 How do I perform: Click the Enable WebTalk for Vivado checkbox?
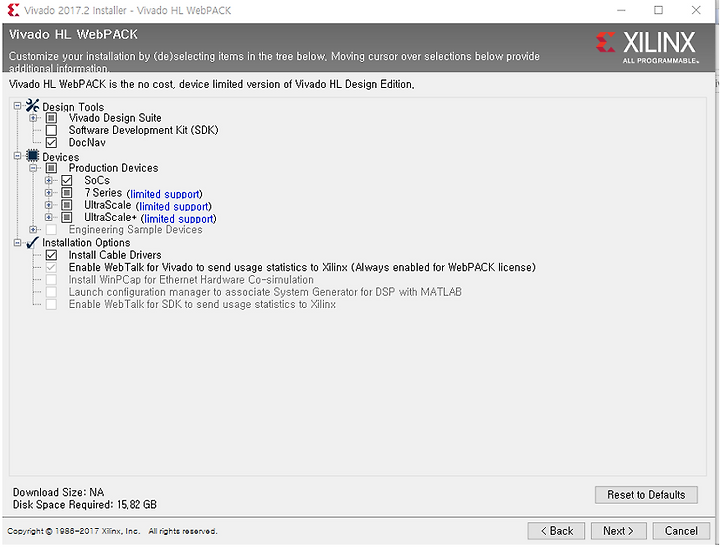(x=51, y=268)
